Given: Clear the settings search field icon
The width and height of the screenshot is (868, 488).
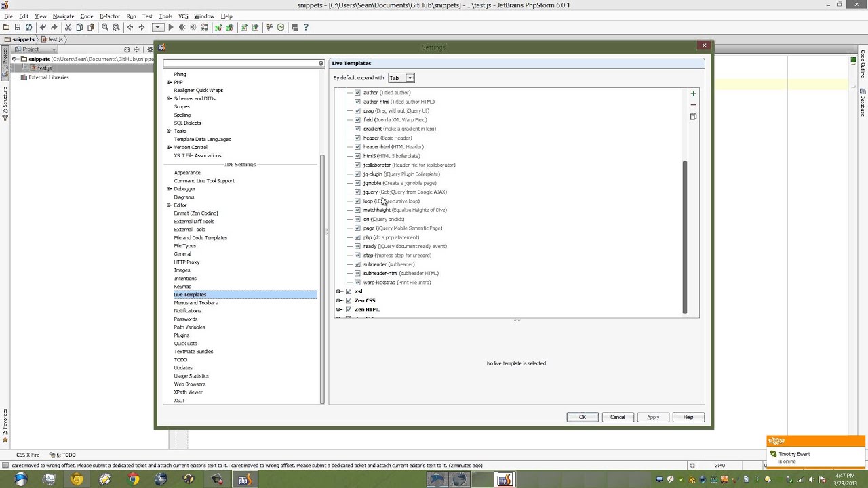Looking at the screenshot, I should (x=321, y=63).
